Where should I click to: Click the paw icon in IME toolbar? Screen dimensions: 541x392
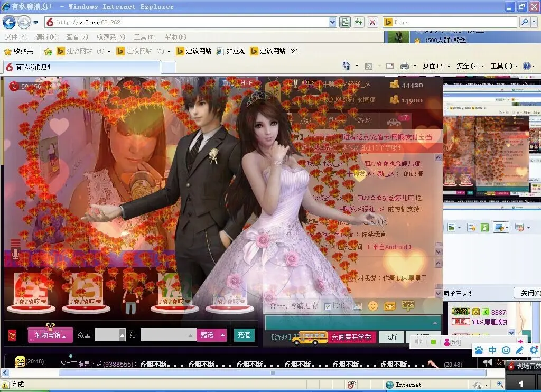(479, 351)
